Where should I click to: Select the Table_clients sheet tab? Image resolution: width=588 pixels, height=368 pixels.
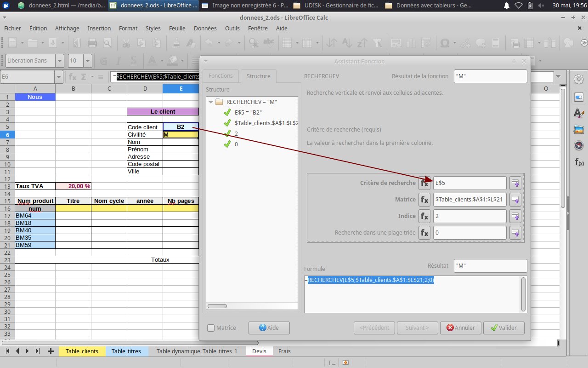(x=82, y=351)
